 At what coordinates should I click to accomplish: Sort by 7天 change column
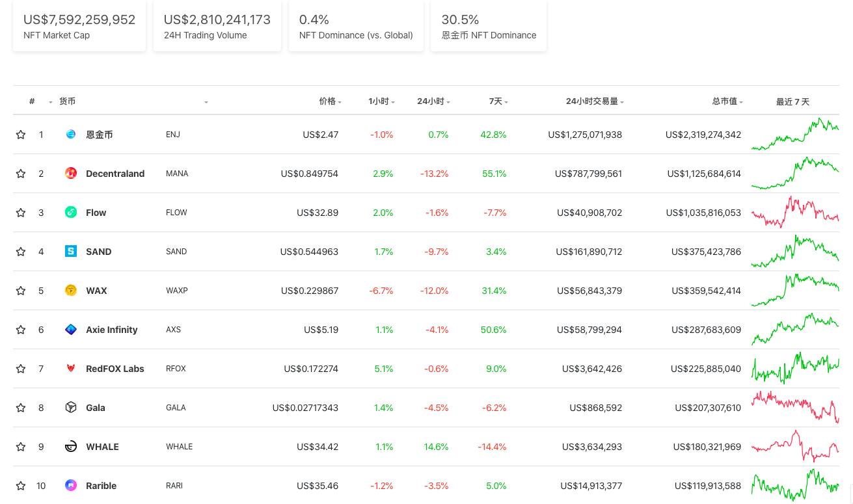click(498, 101)
